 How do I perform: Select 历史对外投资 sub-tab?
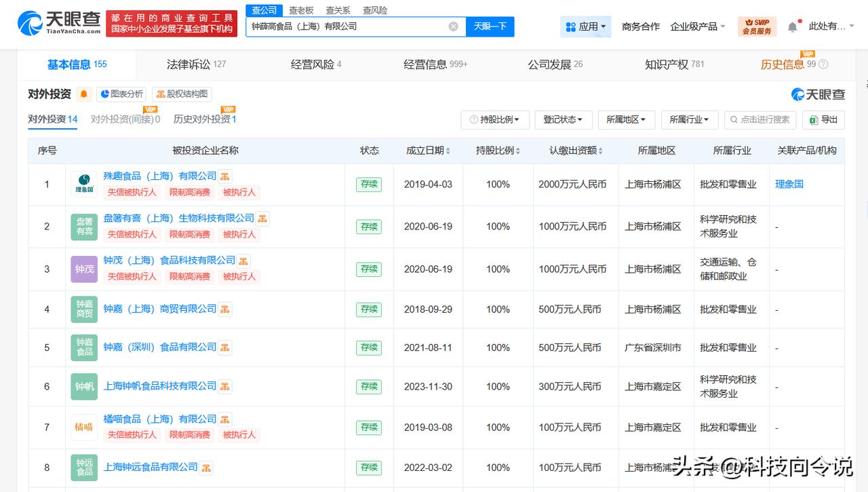point(205,119)
